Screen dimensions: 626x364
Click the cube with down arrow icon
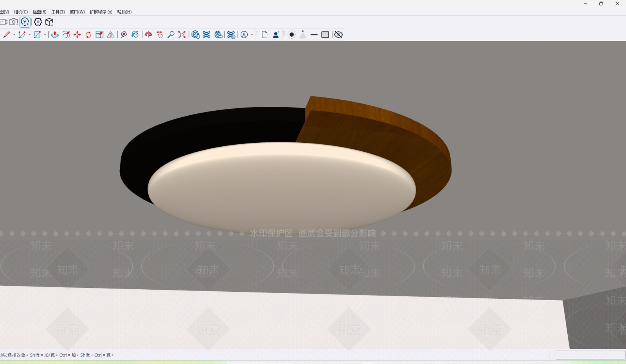click(49, 22)
